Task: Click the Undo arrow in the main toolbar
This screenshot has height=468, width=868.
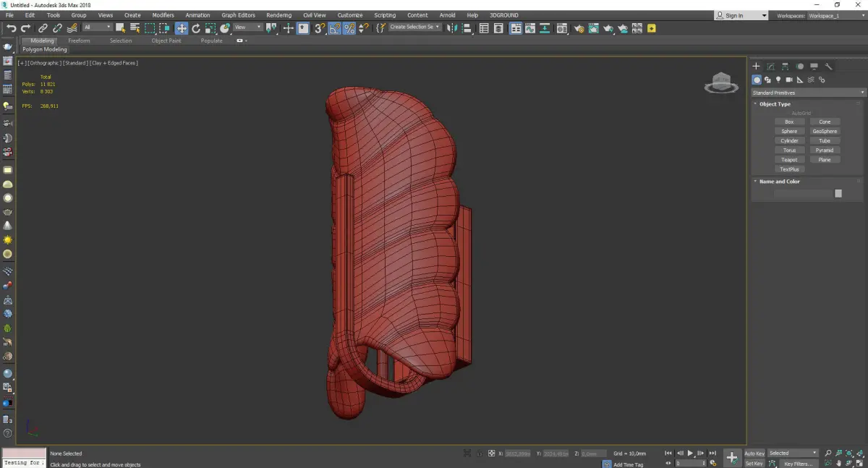Action: (x=11, y=28)
